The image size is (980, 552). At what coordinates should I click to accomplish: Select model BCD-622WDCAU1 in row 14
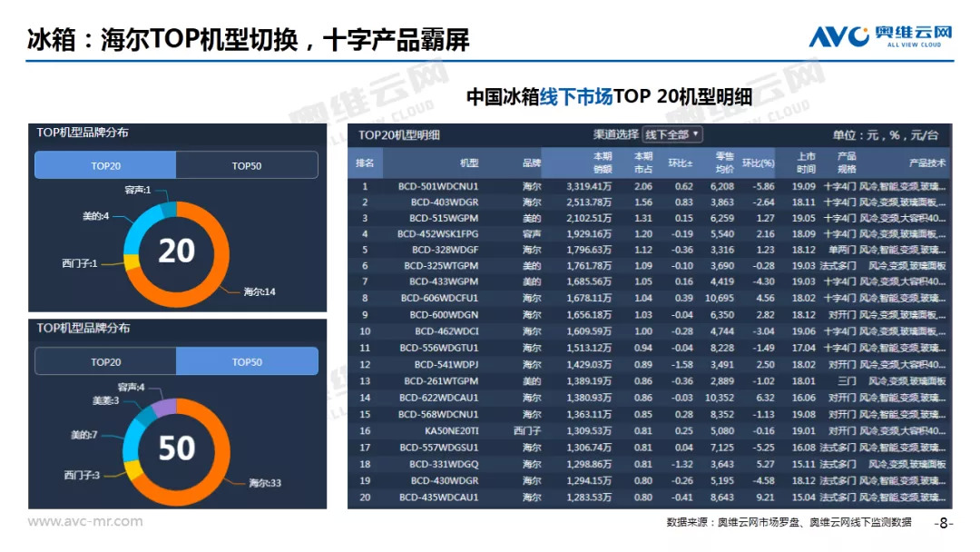pyautogui.click(x=439, y=398)
